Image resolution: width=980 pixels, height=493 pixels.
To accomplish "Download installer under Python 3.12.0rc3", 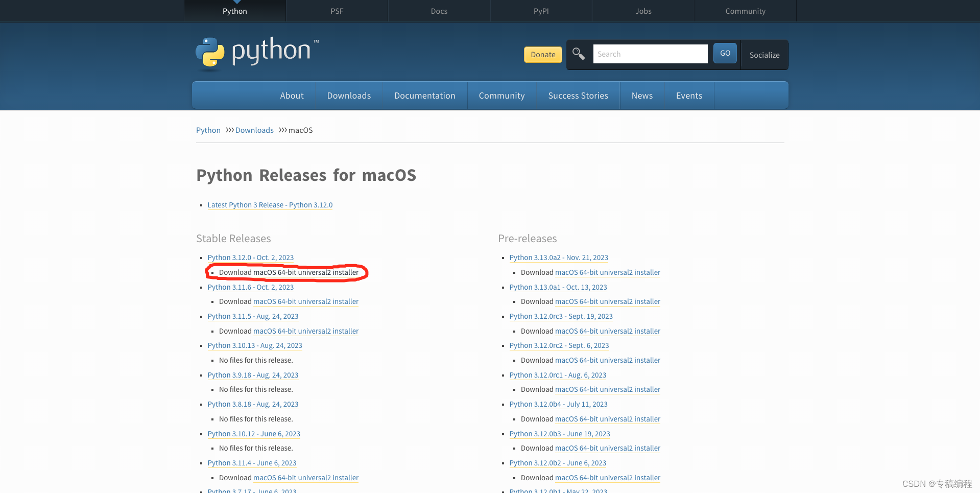I will click(x=608, y=331).
